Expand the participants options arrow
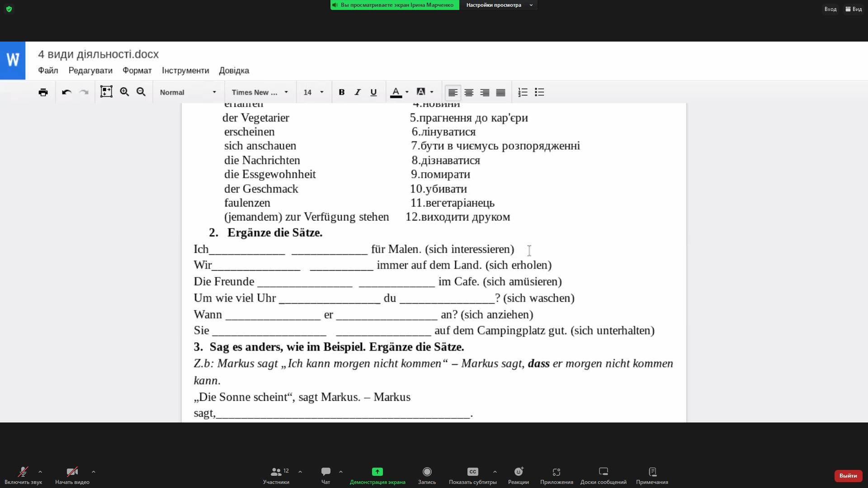 [x=300, y=472]
